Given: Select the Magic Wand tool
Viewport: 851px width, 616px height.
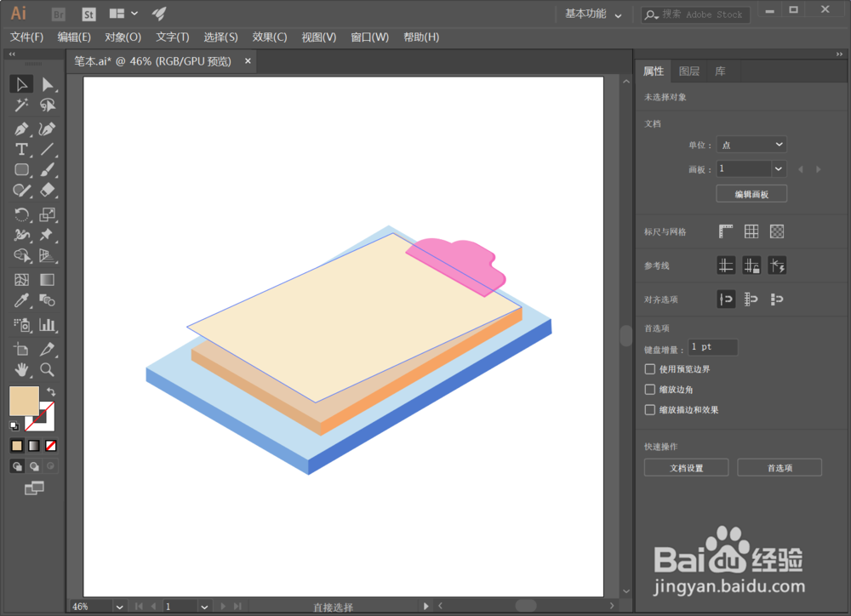Looking at the screenshot, I should (x=21, y=105).
